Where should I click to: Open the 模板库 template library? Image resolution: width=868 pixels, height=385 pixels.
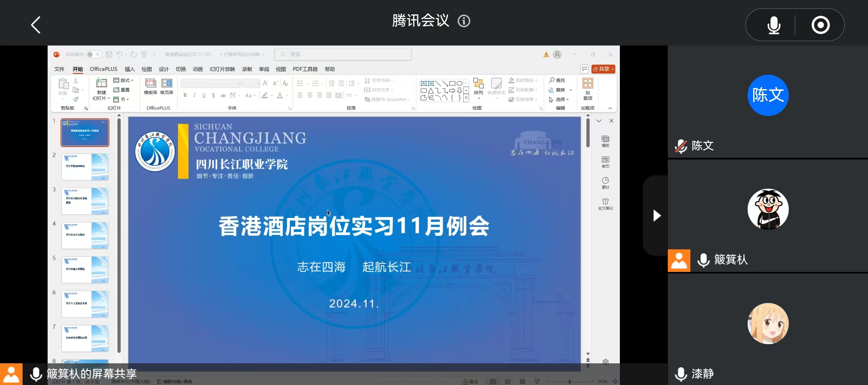point(151,87)
